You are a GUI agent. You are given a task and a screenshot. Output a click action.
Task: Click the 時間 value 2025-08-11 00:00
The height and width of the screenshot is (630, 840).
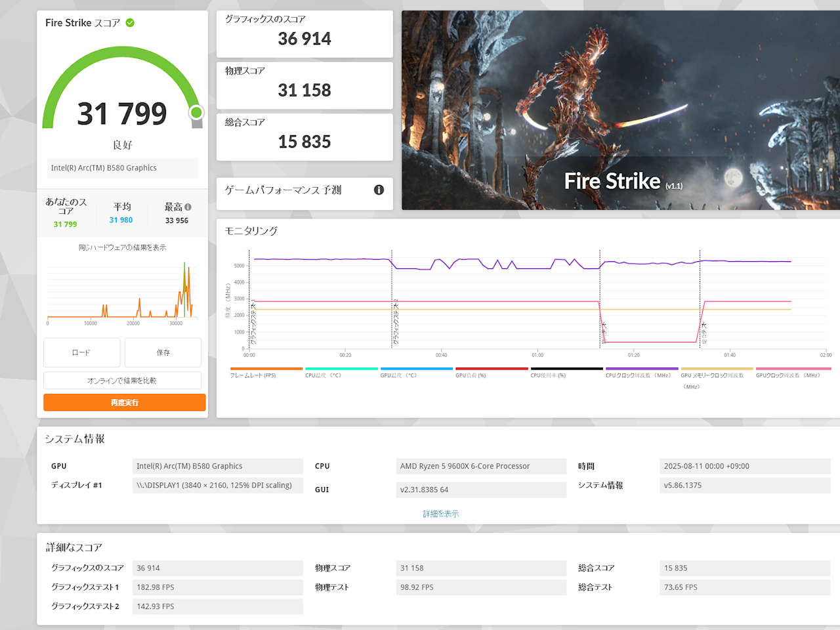tap(745, 466)
